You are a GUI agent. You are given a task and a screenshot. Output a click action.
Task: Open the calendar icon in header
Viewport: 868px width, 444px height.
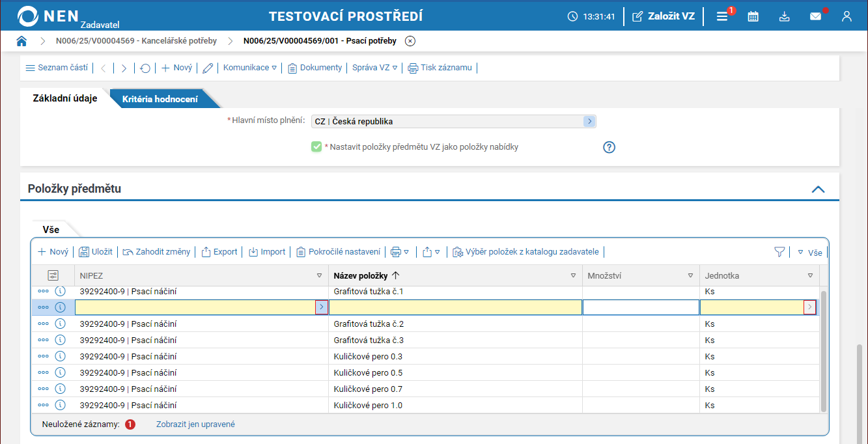pos(753,16)
